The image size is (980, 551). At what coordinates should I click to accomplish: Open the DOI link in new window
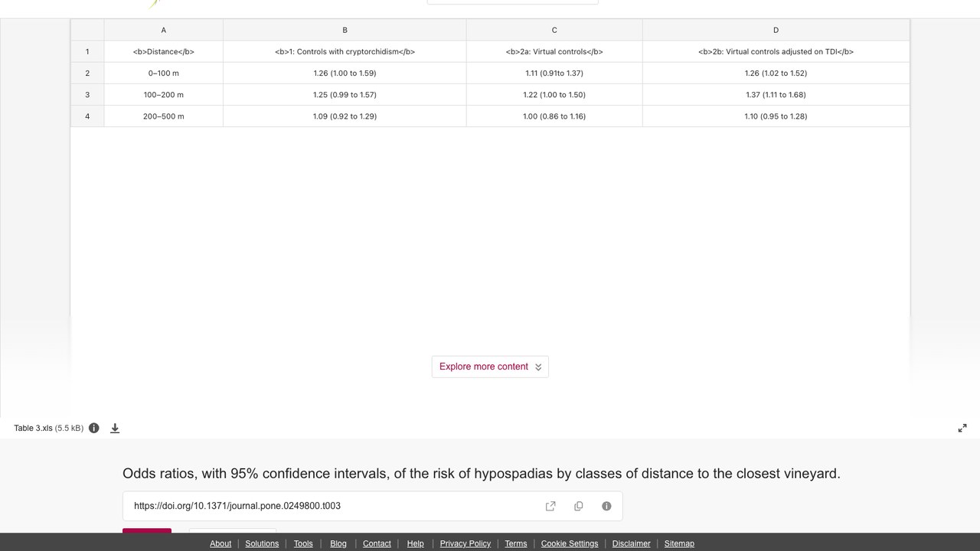click(x=550, y=506)
